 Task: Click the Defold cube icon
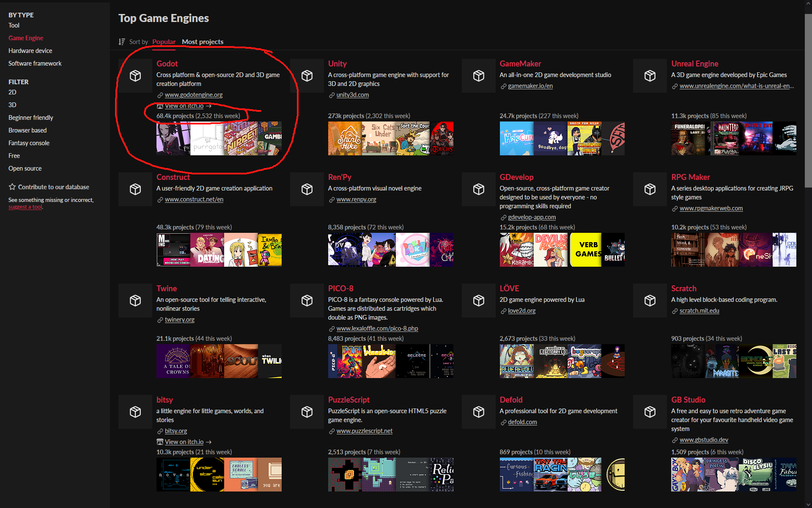[x=479, y=412]
